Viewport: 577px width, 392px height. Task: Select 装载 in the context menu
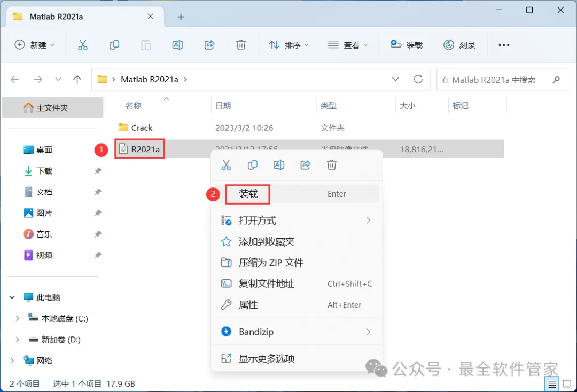296,194
